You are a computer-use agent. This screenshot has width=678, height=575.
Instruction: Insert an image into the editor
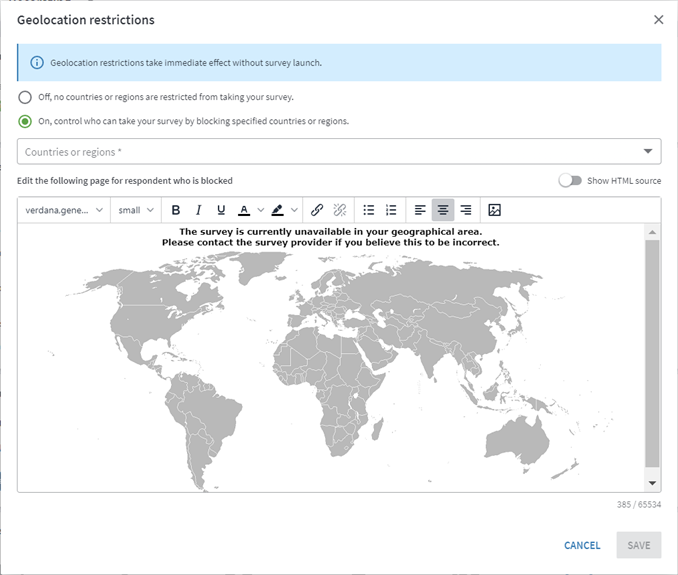pos(494,210)
